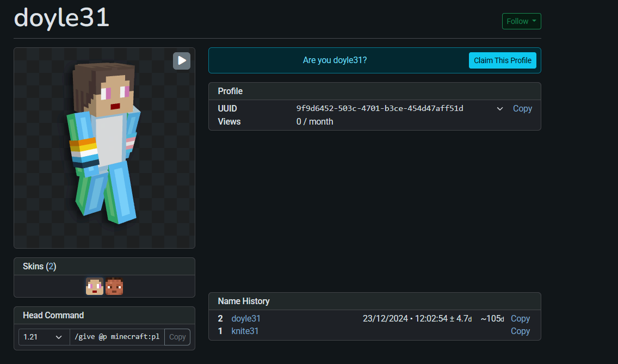This screenshot has height=364, width=618.
Task: Click the UUID value text
Action: (380, 108)
